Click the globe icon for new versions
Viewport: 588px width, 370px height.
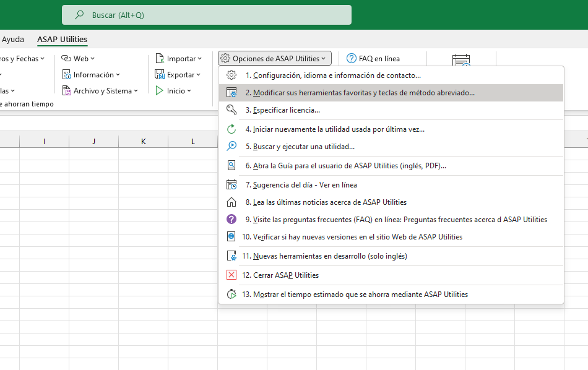point(231,236)
